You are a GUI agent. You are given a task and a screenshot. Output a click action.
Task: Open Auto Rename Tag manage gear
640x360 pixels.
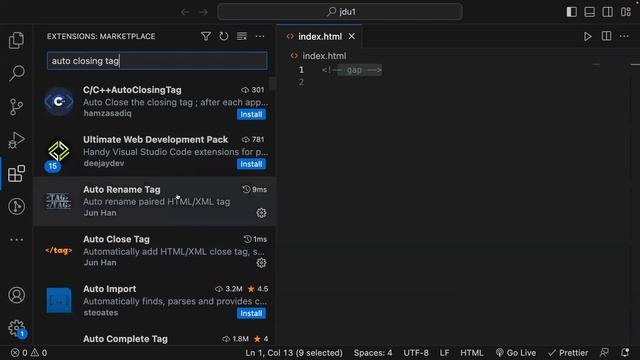(x=261, y=213)
